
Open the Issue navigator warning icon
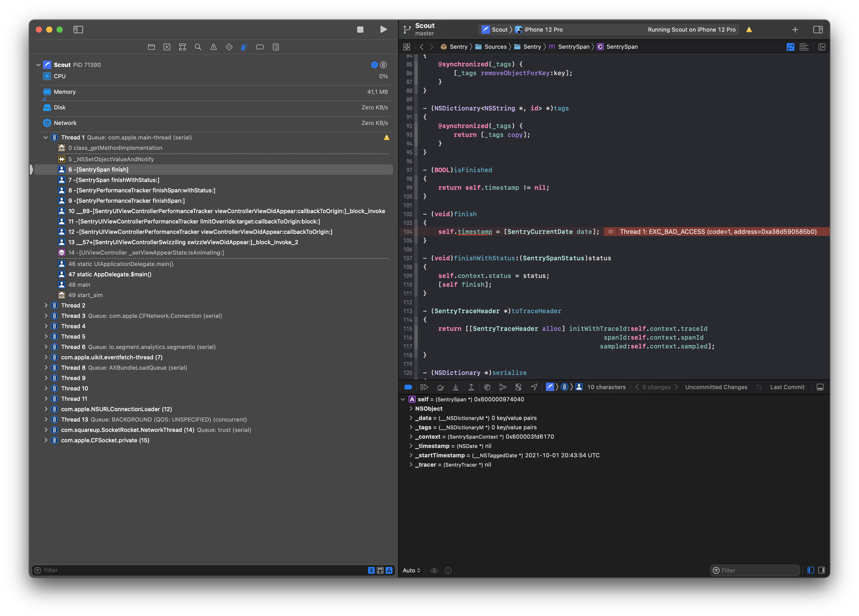[x=214, y=47]
